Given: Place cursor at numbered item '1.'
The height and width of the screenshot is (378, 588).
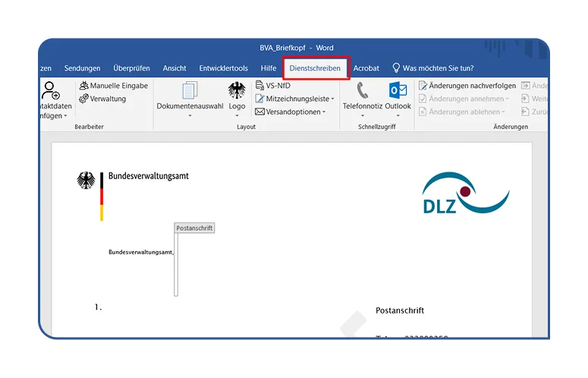Looking at the screenshot, I should point(98,307).
